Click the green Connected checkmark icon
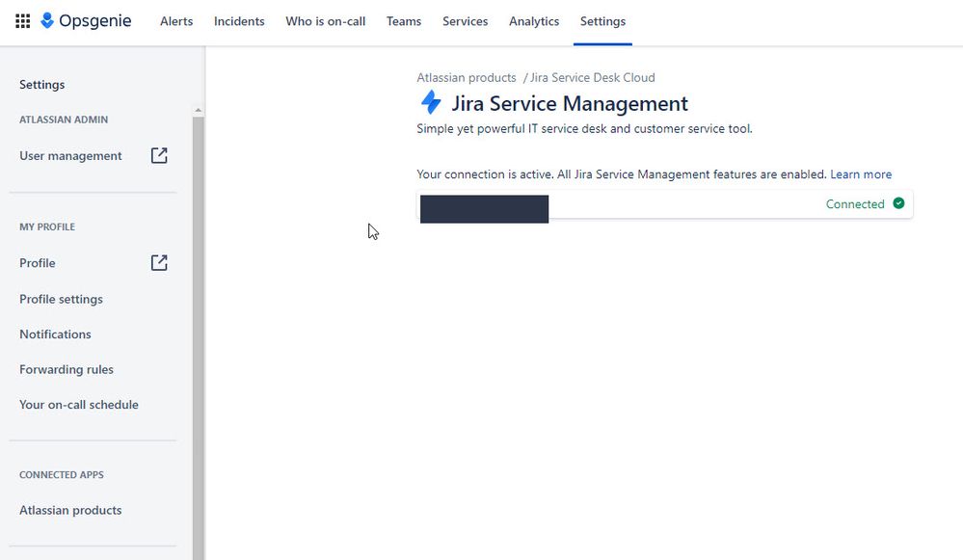This screenshot has height=560, width=963. [898, 203]
